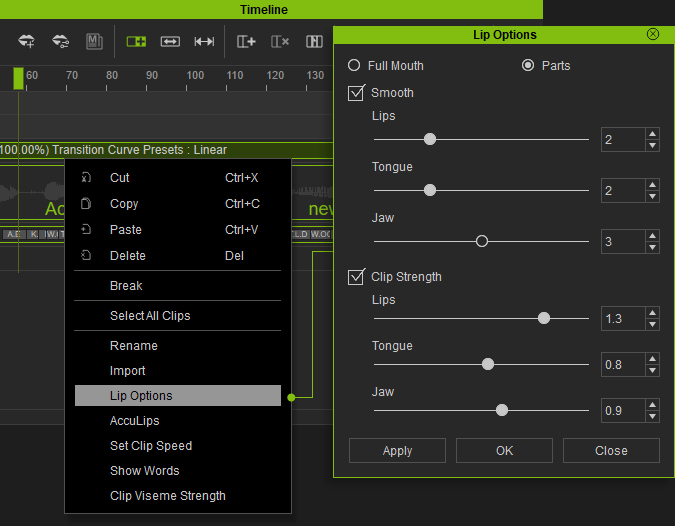Click the Clip Strength Lips slider handle
The image size is (675, 526).
tap(544, 318)
